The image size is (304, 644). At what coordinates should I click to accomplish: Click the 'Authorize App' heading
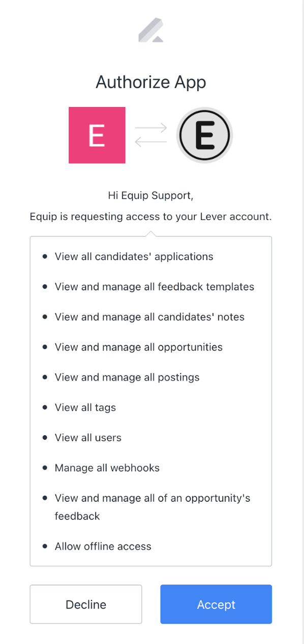tap(150, 82)
